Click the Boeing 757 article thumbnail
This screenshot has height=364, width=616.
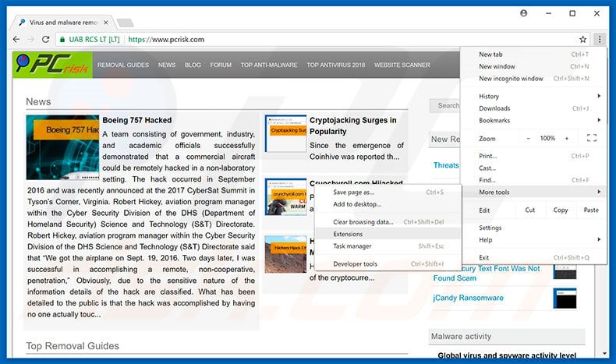(x=62, y=147)
